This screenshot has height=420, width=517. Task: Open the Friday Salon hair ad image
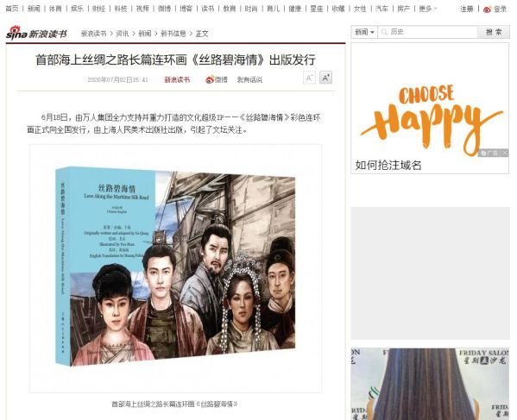[x=431, y=384]
